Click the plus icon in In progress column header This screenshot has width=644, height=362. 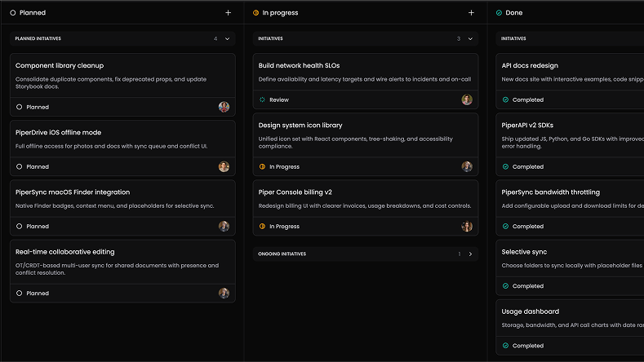(471, 13)
